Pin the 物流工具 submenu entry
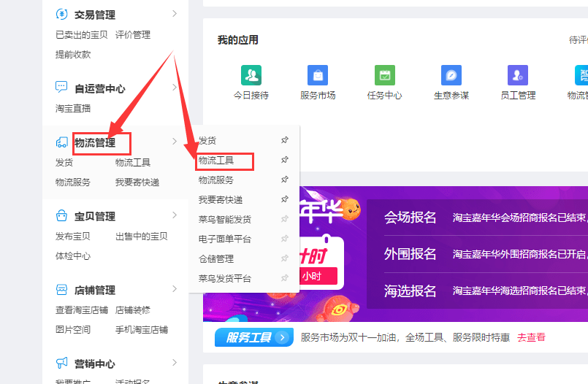The height and width of the screenshot is (384, 588). coord(285,160)
